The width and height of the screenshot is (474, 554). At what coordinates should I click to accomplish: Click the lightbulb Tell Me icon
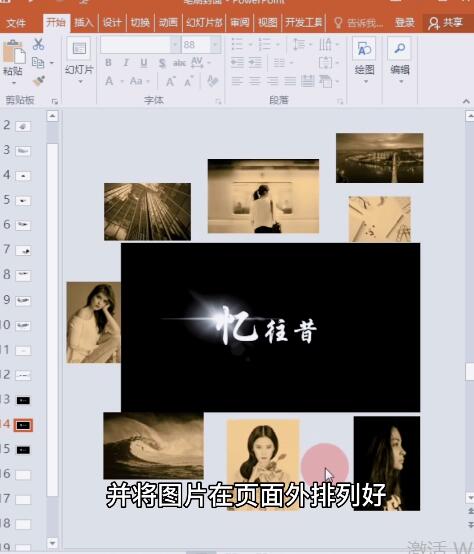tap(338, 23)
